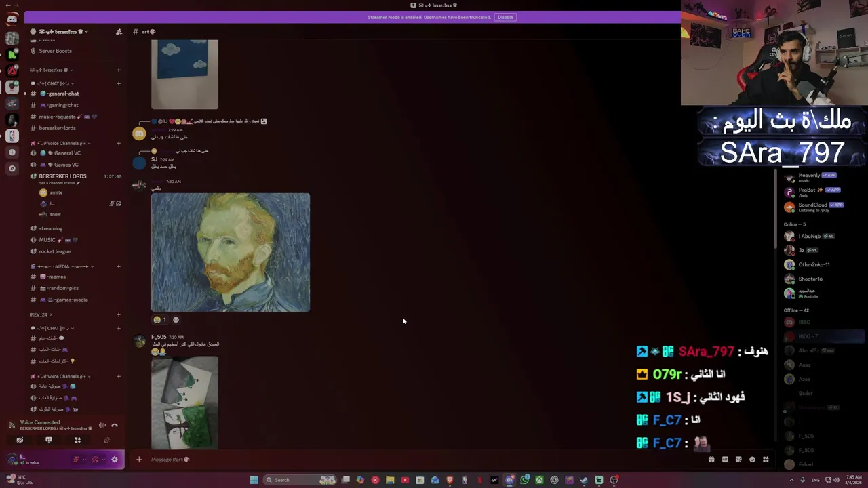Collapse the MEDIA category
The height and width of the screenshot is (488, 868).
(x=61, y=266)
